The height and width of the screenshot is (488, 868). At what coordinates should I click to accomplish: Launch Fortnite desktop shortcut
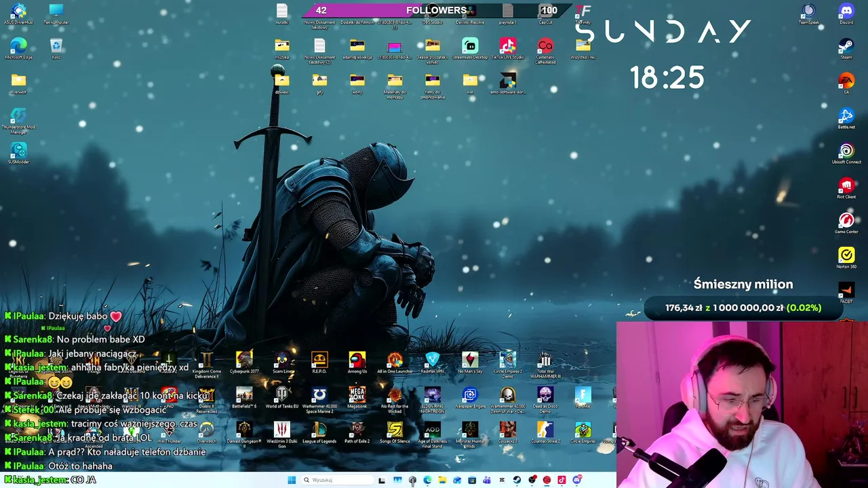pos(583,398)
